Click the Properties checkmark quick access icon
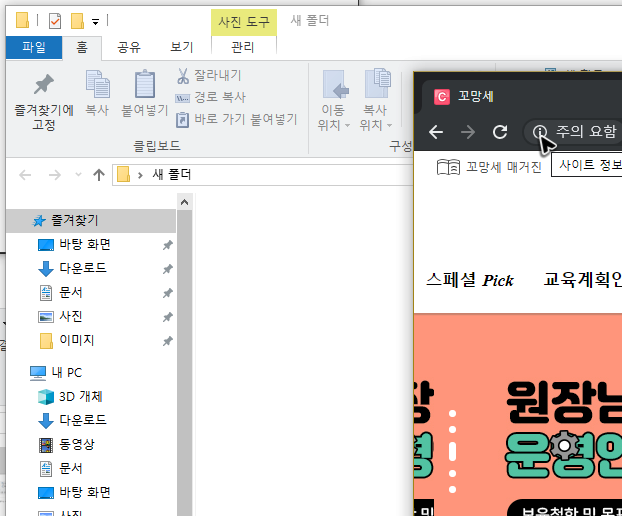 pyautogui.click(x=55, y=21)
